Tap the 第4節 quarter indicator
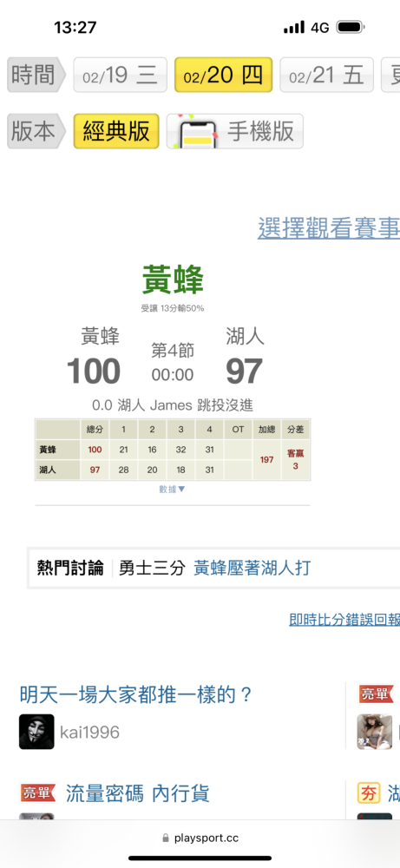Screen dimensions: 400x868 (x=173, y=351)
